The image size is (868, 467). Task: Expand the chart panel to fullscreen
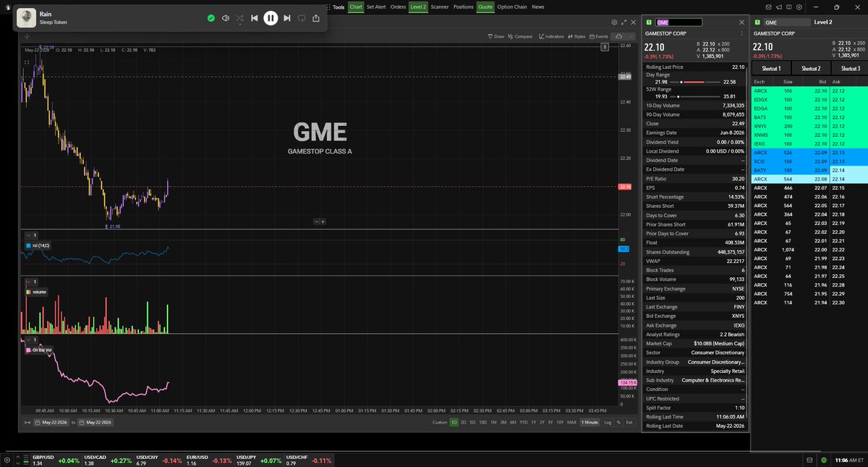coord(624,22)
